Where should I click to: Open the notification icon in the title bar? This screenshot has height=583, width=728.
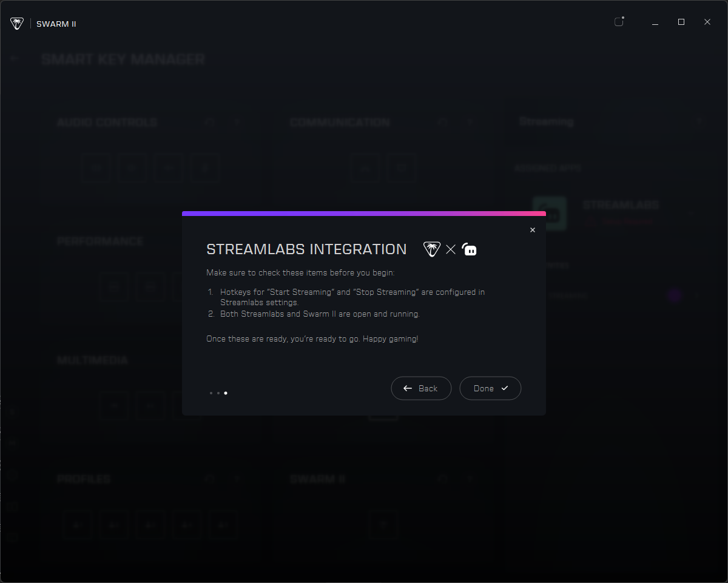click(x=619, y=22)
